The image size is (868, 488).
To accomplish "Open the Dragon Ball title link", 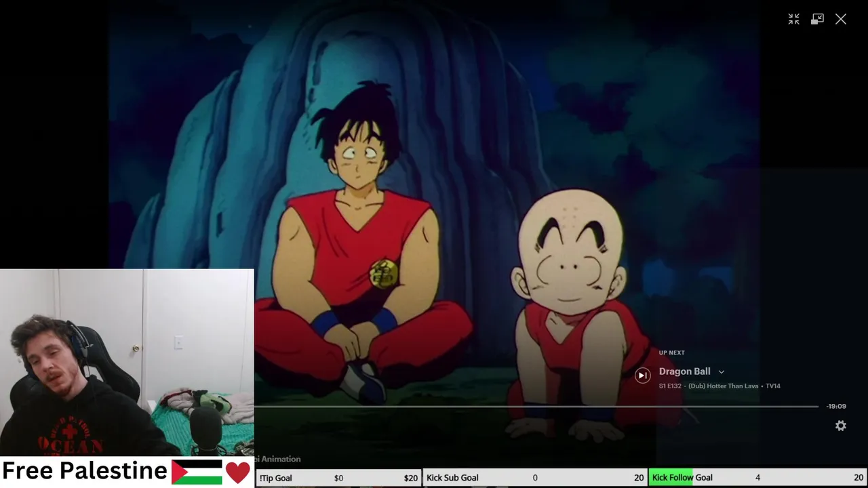I will [x=685, y=371].
